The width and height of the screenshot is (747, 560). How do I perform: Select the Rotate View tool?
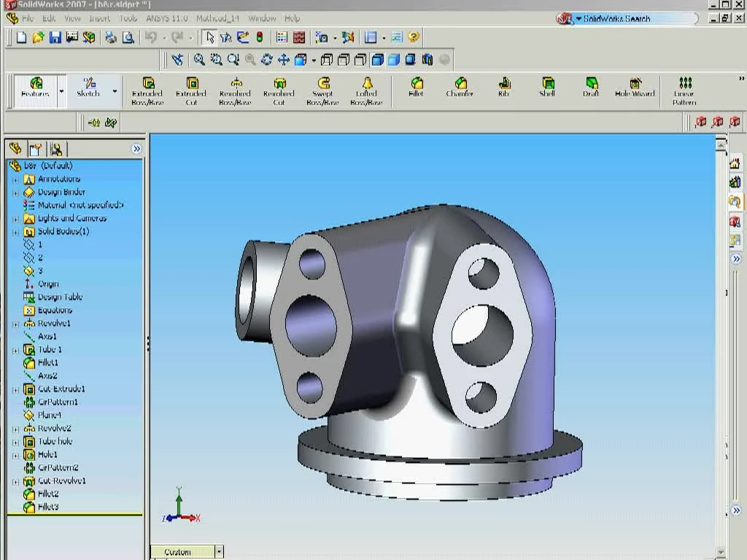pos(267,60)
